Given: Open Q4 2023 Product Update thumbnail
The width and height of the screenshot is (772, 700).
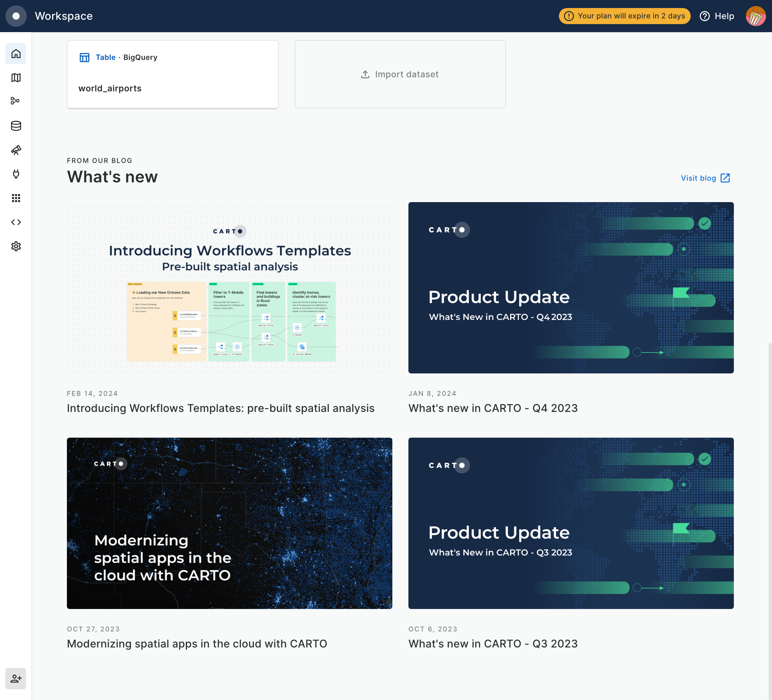Looking at the screenshot, I should pyautogui.click(x=571, y=288).
